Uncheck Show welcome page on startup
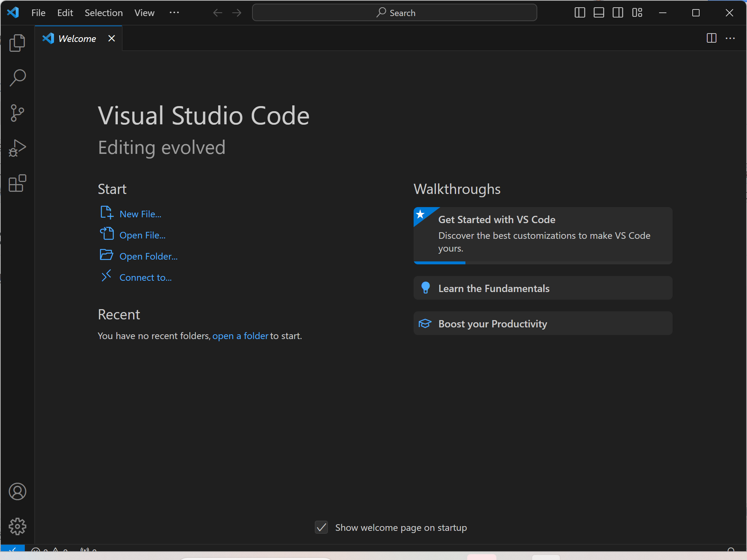 tap(321, 527)
